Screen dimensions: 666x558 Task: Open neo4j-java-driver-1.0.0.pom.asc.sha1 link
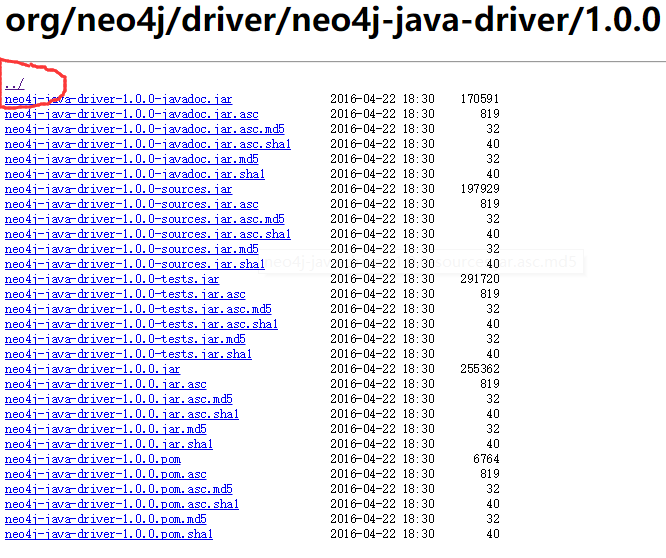[x=122, y=504]
